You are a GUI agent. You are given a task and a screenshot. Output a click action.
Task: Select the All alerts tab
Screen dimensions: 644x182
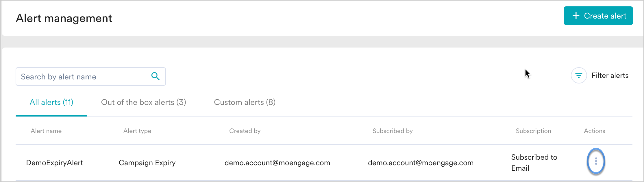[51, 102]
